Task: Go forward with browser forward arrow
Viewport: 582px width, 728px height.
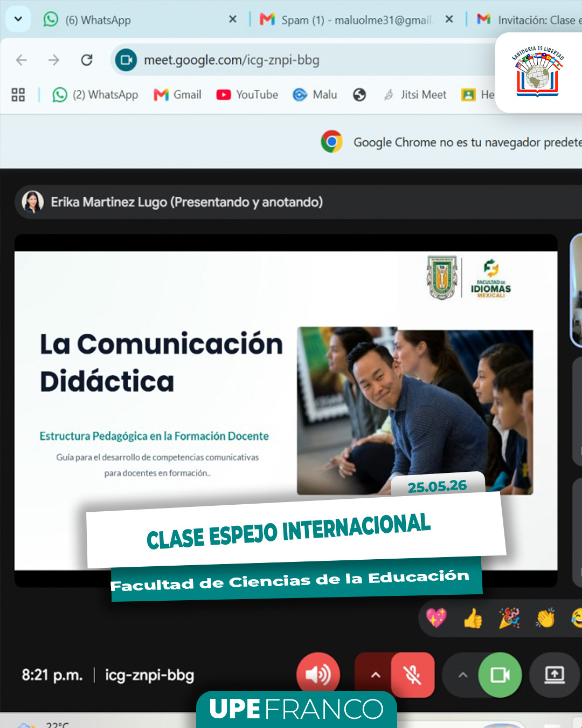Action: coord(53,60)
